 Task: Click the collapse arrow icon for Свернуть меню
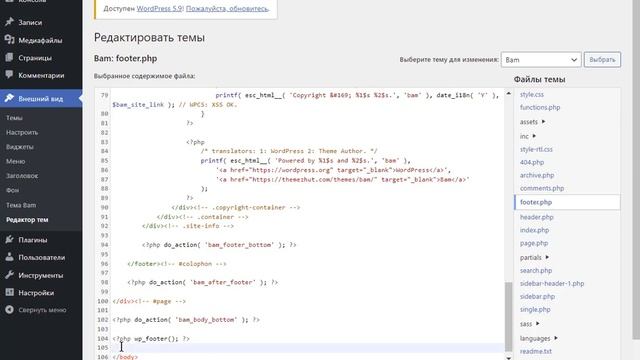9,310
